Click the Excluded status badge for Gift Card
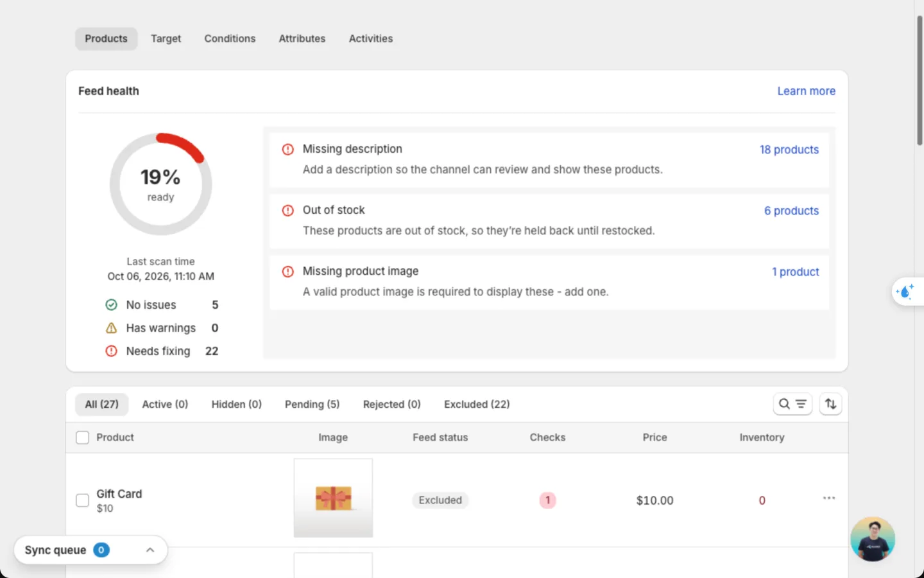 pos(440,500)
